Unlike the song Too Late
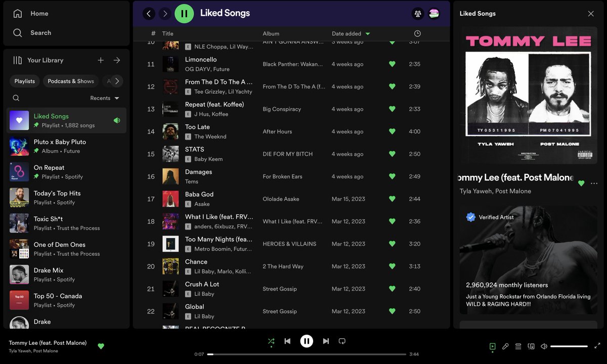 pos(392,131)
